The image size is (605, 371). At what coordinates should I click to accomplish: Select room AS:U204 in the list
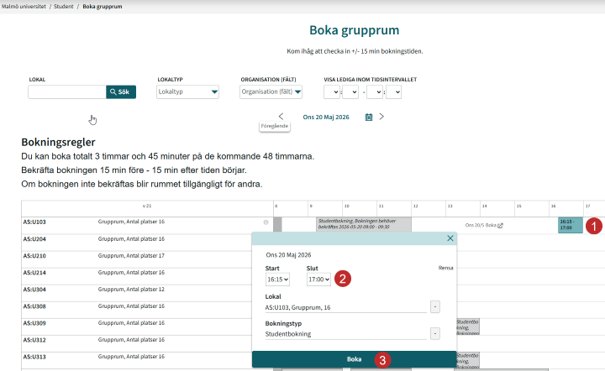pos(34,239)
